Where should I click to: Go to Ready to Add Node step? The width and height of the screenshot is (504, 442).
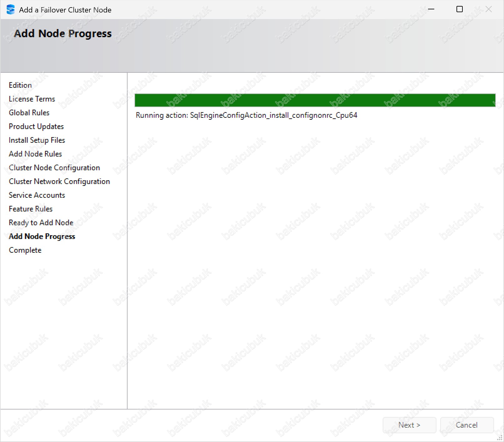point(41,223)
